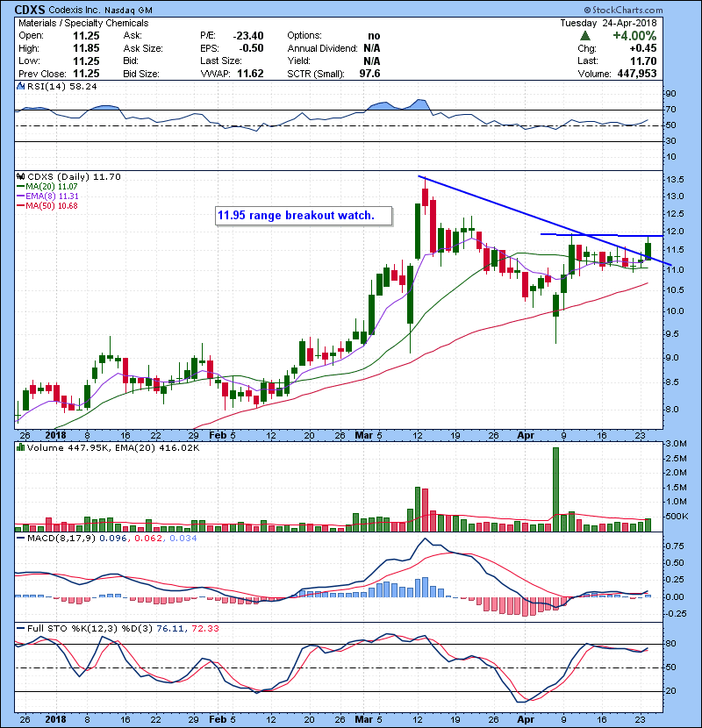
Task: Click the Last price 11.70 value
Action: point(643,61)
